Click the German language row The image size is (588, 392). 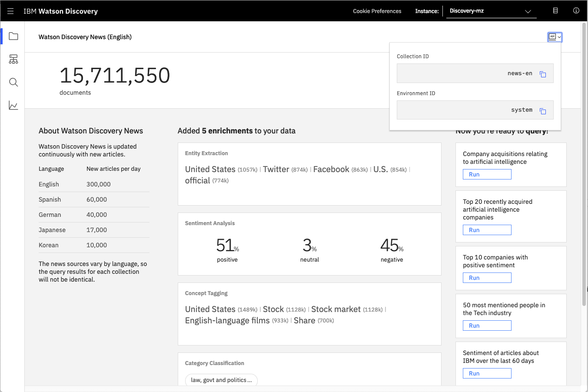pyautogui.click(x=94, y=215)
